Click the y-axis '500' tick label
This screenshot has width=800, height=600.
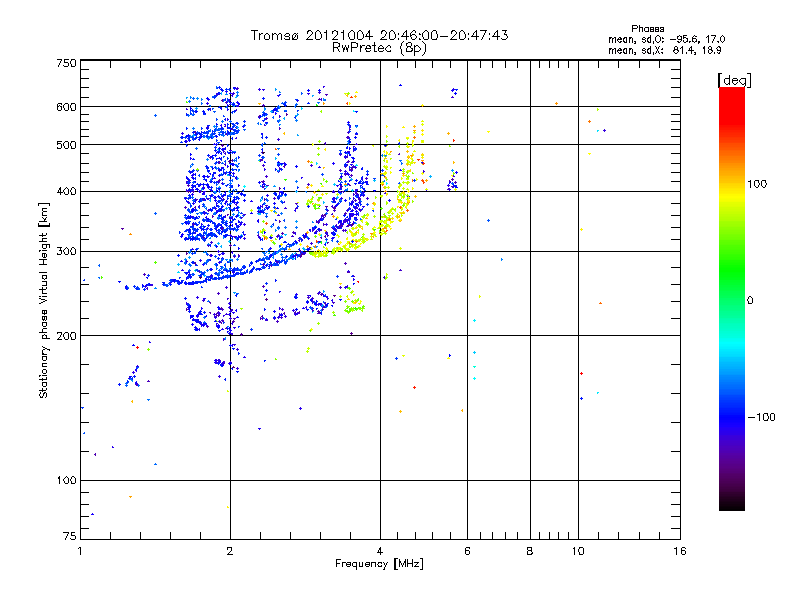click(x=66, y=145)
